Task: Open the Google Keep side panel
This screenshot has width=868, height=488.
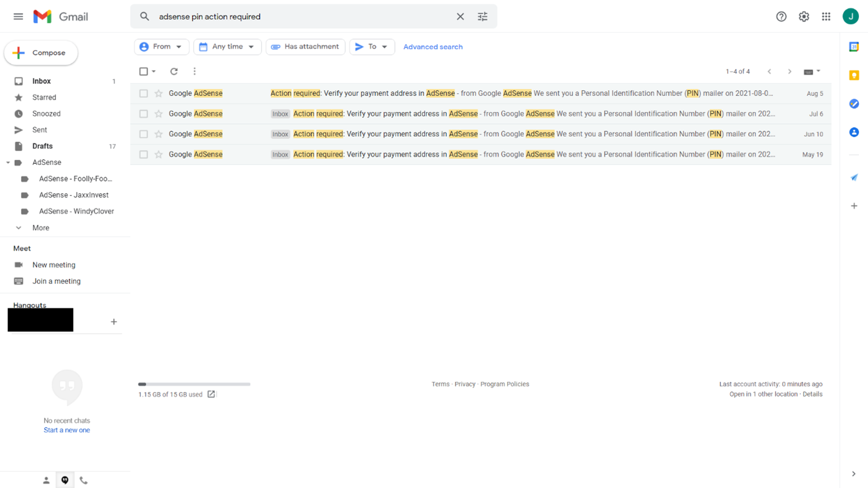Action: (x=854, y=75)
